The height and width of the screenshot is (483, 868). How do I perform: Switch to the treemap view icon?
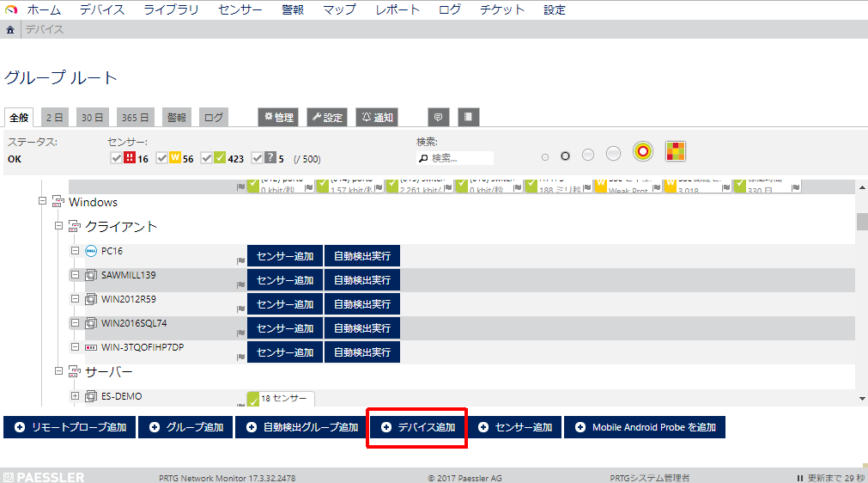click(x=676, y=151)
